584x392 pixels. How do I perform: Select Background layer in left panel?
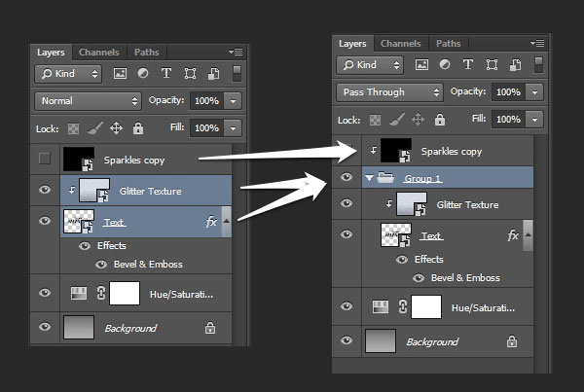click(x=146, y=328)
